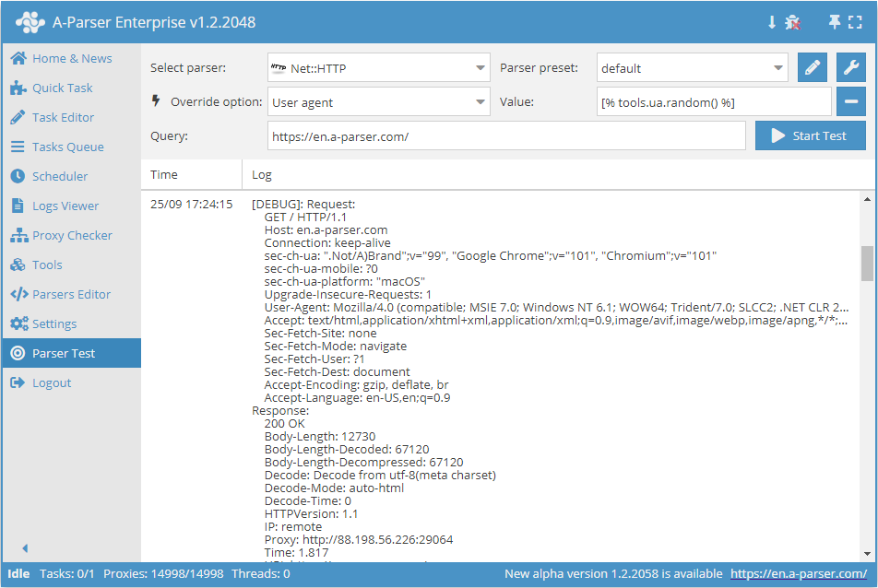Click the pin icon in title bar

pyautogui.click(x=834, y=22)
